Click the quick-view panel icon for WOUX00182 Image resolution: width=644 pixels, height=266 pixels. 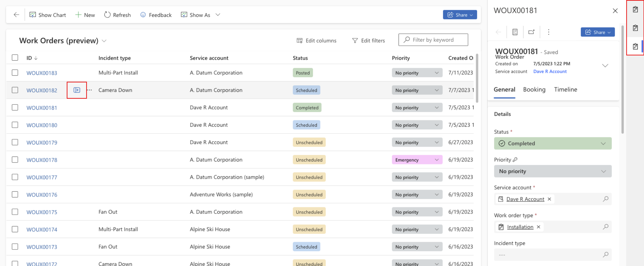77,90
